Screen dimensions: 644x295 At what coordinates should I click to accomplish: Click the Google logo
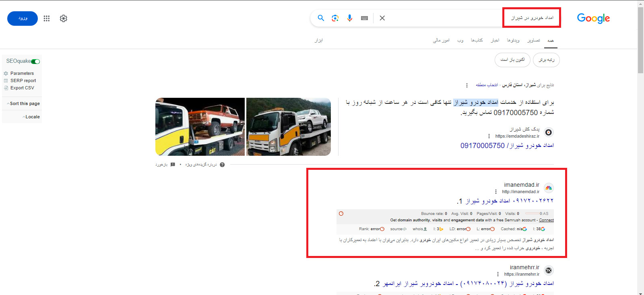pyautogui.click(x=593, y=19)
